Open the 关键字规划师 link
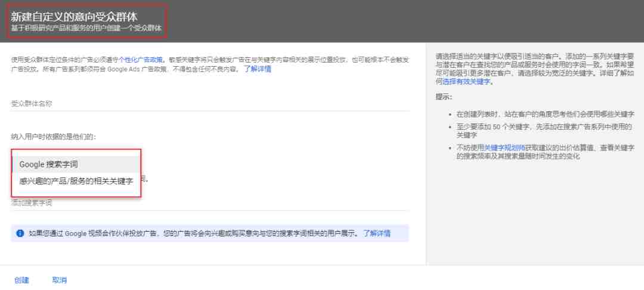The width and height of the screenshot is (644, 290). pyautogui.click(x=505, y=148)
